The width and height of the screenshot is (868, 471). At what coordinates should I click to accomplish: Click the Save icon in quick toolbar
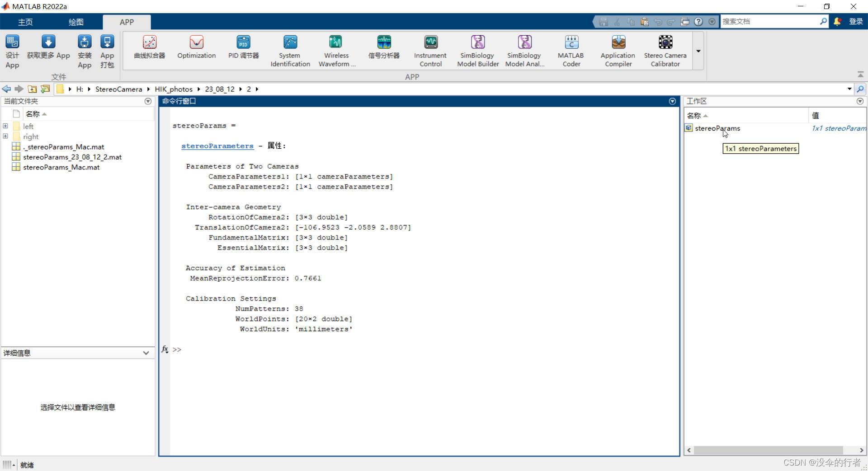(x=604, y=21)
